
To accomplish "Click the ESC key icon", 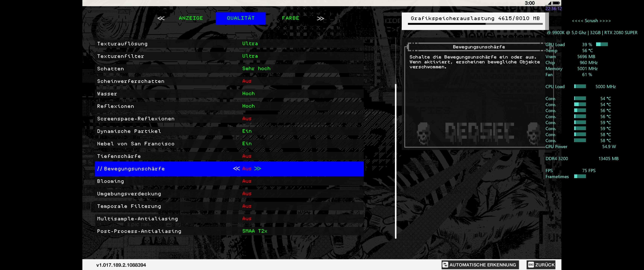I will pos(531,265).
